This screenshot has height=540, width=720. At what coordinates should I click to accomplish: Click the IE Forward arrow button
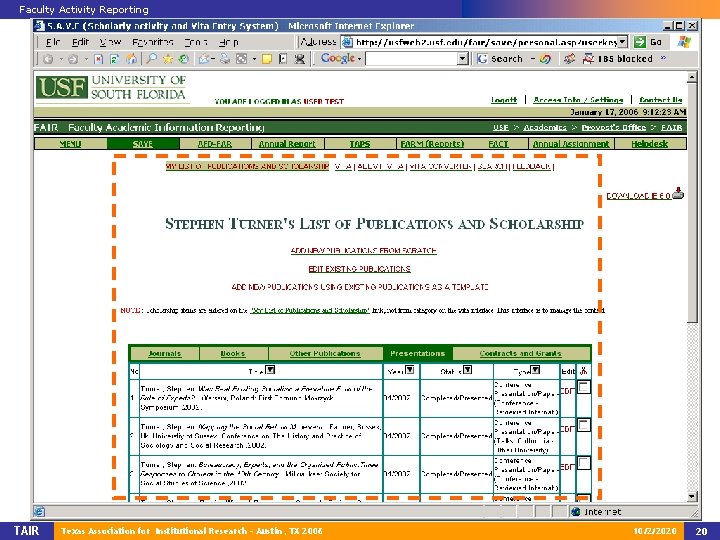[x=73, y=59]
